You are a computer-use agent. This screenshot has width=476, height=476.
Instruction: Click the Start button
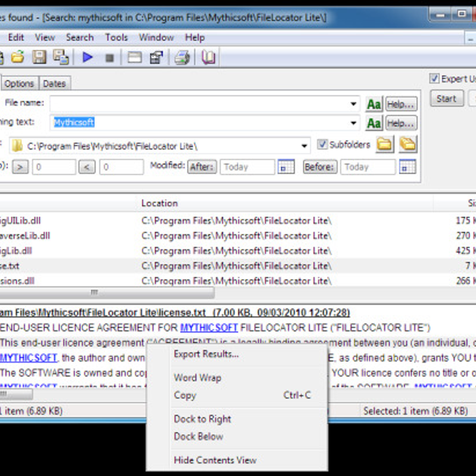[x=447, y=98]
